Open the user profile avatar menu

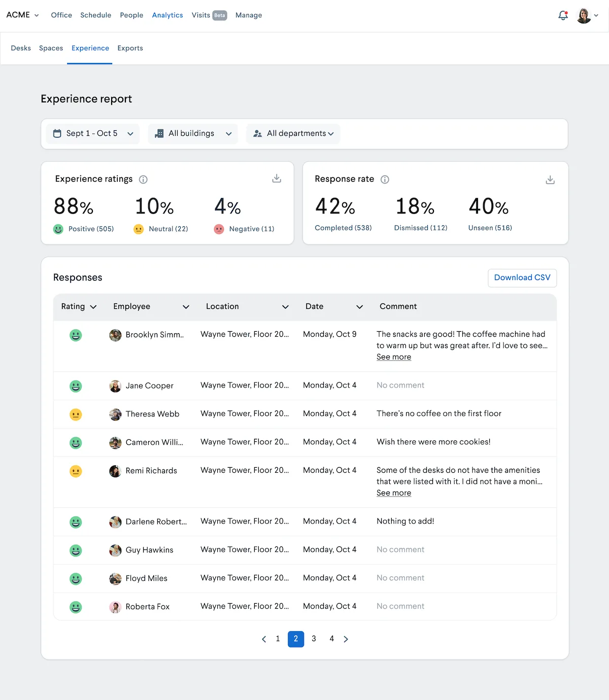tap(584, 15)
